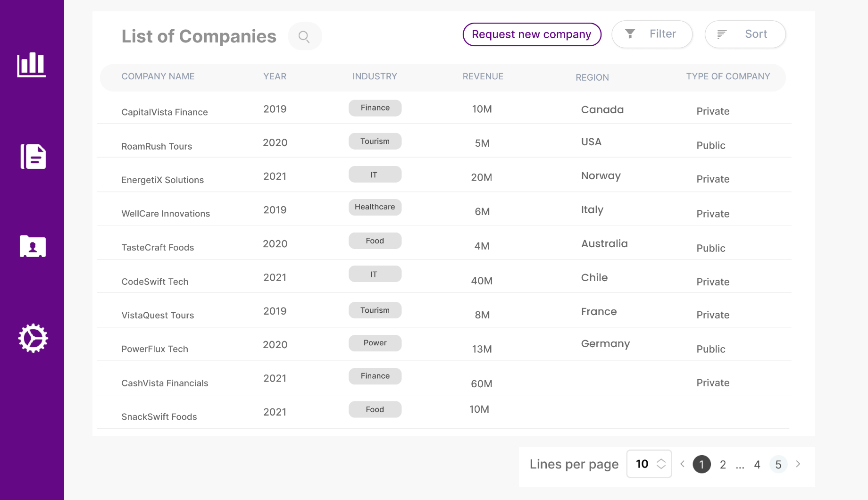The height and width of the screenshot is (500, 868).
Task: Open the Filter menu
Action: coord(652,34)
